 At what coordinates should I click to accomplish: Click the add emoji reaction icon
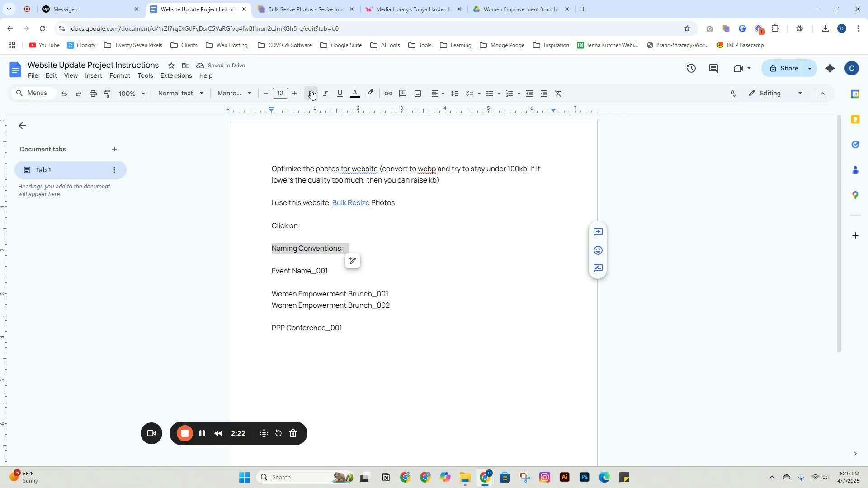(x=598, y=250)
